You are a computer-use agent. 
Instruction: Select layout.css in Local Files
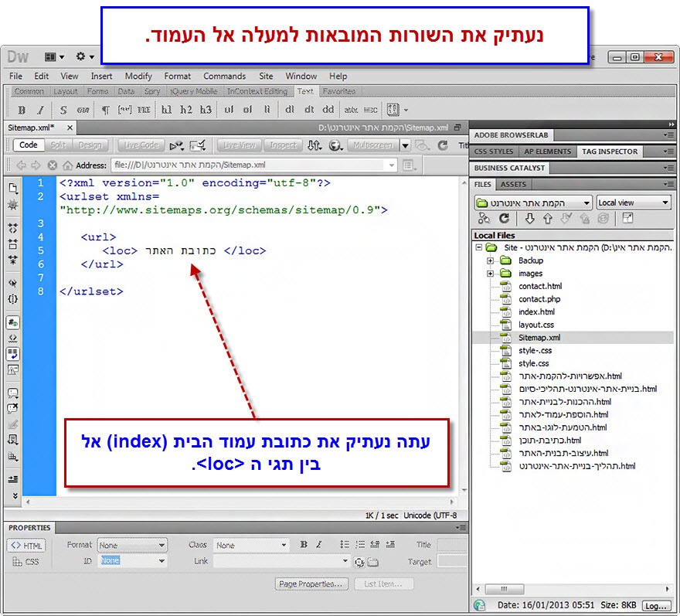click(x=536, y=325)
